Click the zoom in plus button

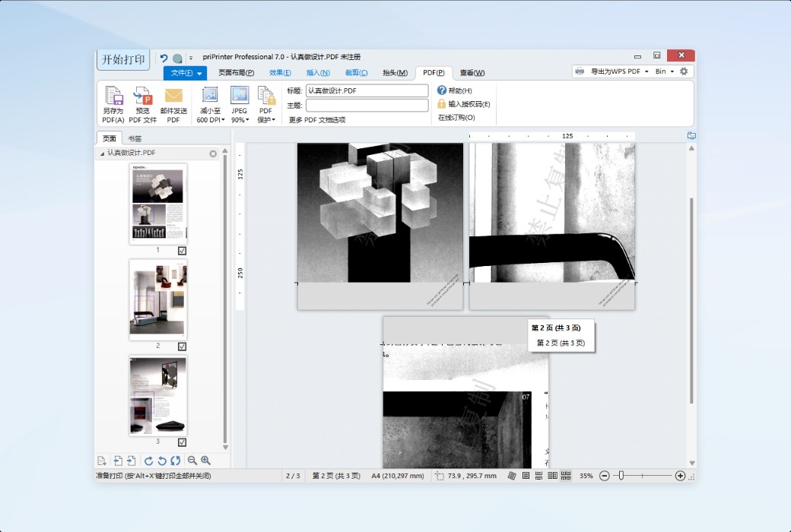(680, 476)
